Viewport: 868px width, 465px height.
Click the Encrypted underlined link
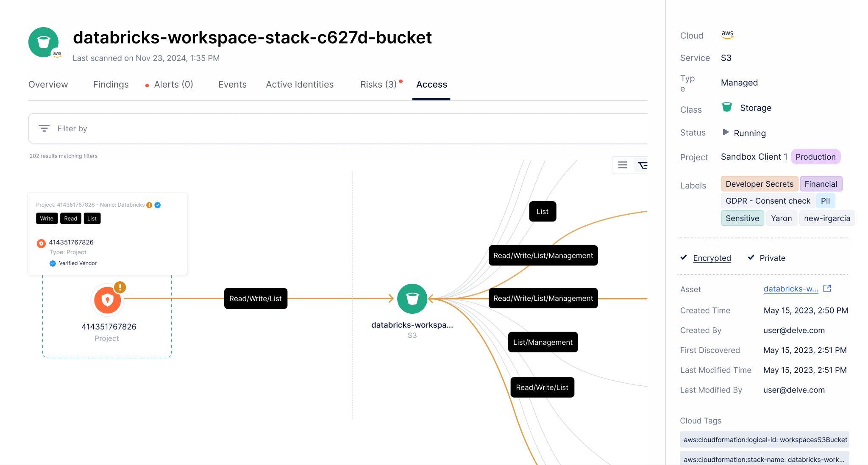point(712,258)
